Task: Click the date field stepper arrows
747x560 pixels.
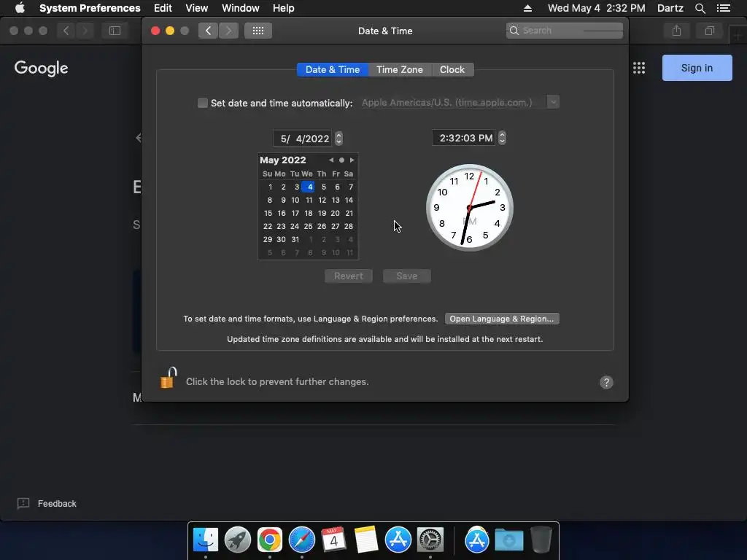Action: pyautogui.click(x=338, y=139)
